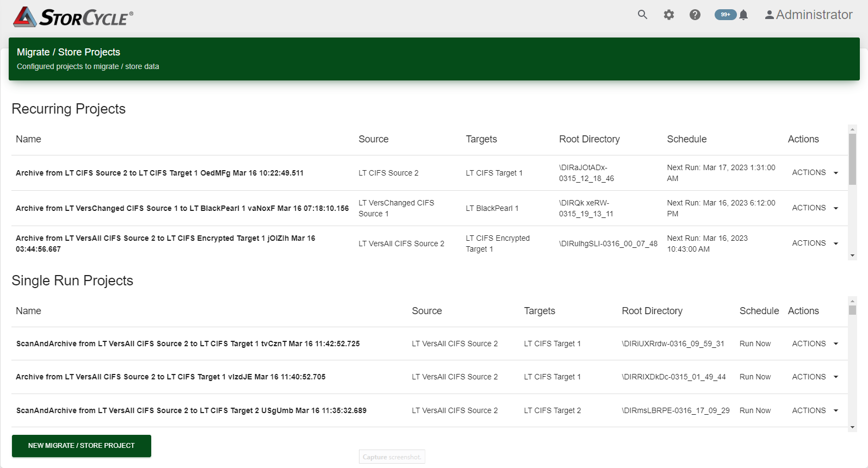This screenshot has width=868, height=468.
Task: Open ACTIONS dropdown for vlzdJE project
Action: pyautogui.click(x=815, y=377)
